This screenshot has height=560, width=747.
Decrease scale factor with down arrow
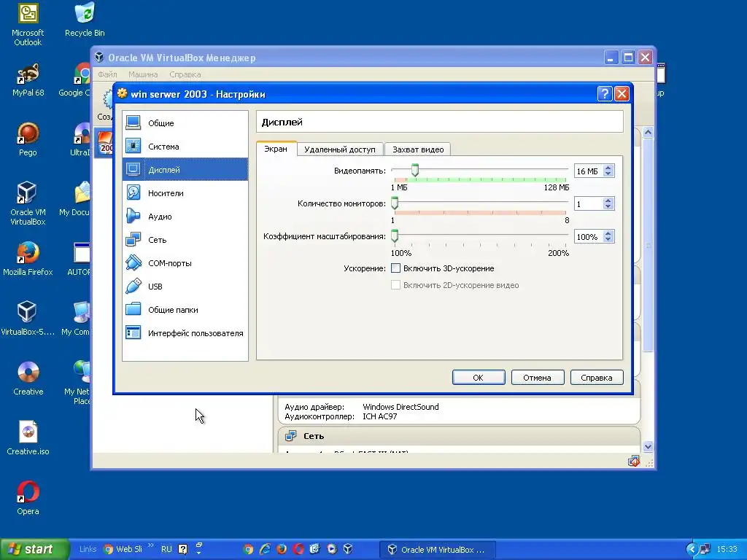(608, 239)
